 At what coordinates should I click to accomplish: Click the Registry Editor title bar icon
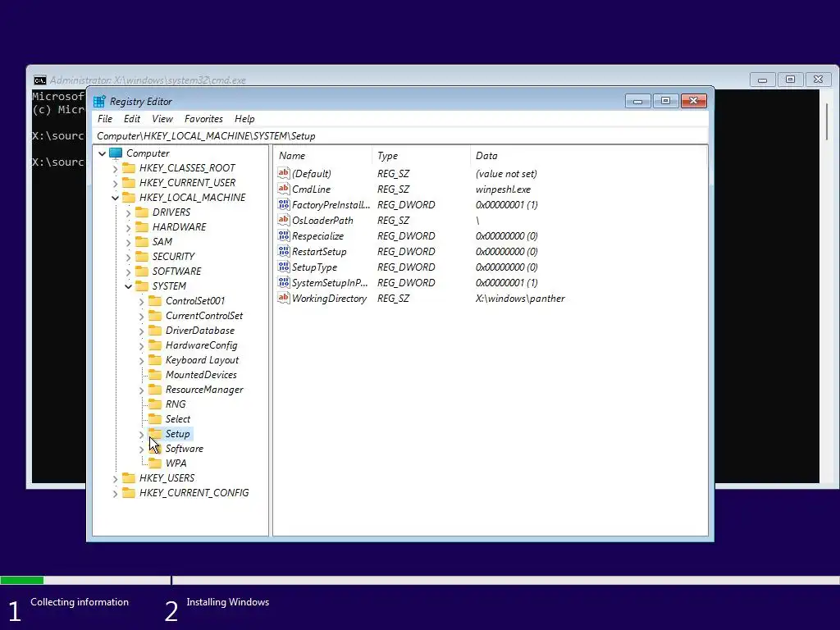point(99,101)
